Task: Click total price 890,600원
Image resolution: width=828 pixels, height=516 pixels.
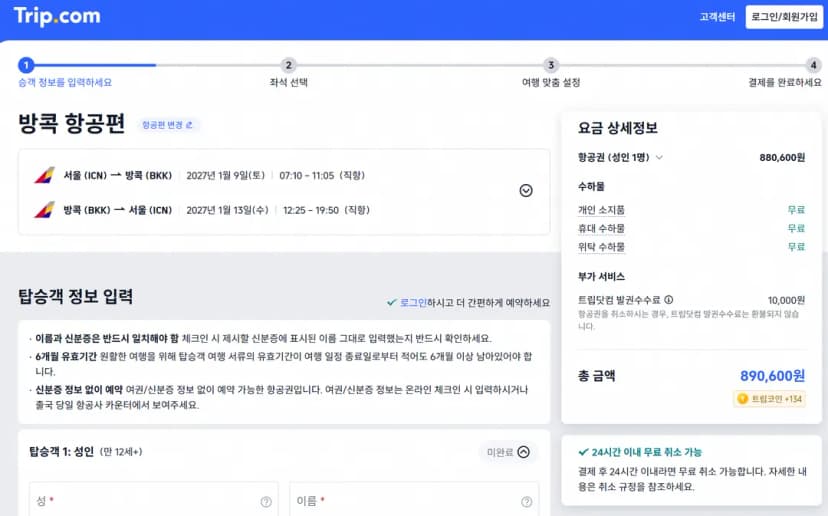Action: (772, 376)
